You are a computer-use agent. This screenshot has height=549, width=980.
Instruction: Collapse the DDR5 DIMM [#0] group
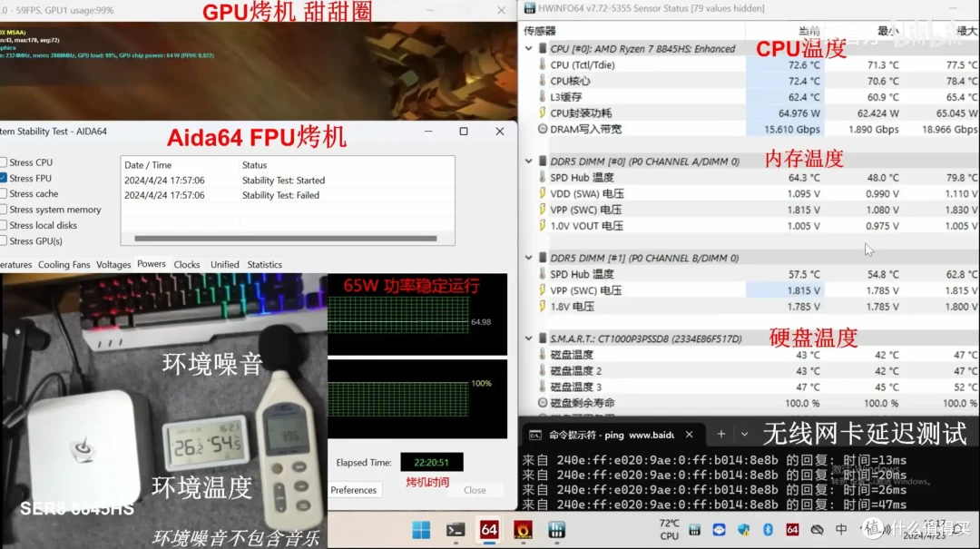(529, 161)
